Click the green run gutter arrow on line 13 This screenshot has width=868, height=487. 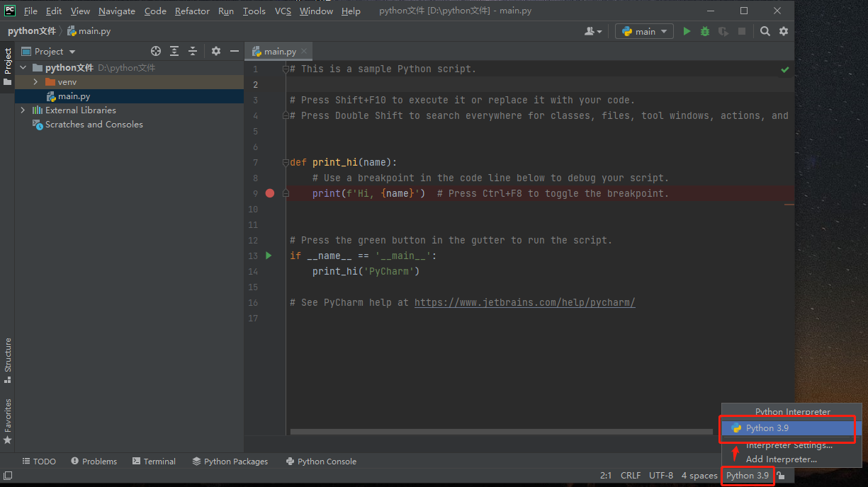[269, 256]
